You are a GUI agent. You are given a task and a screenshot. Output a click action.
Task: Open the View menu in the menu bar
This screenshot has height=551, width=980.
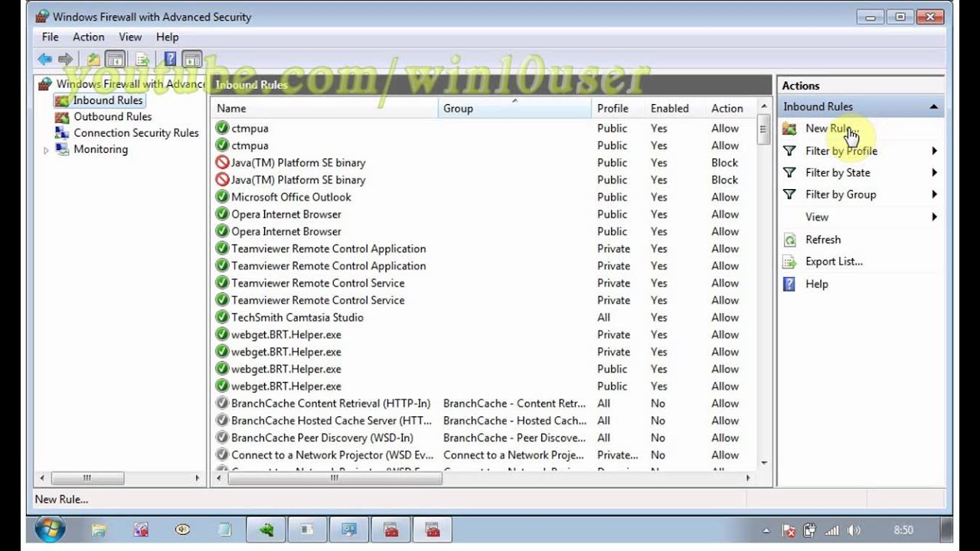[130, 37]
